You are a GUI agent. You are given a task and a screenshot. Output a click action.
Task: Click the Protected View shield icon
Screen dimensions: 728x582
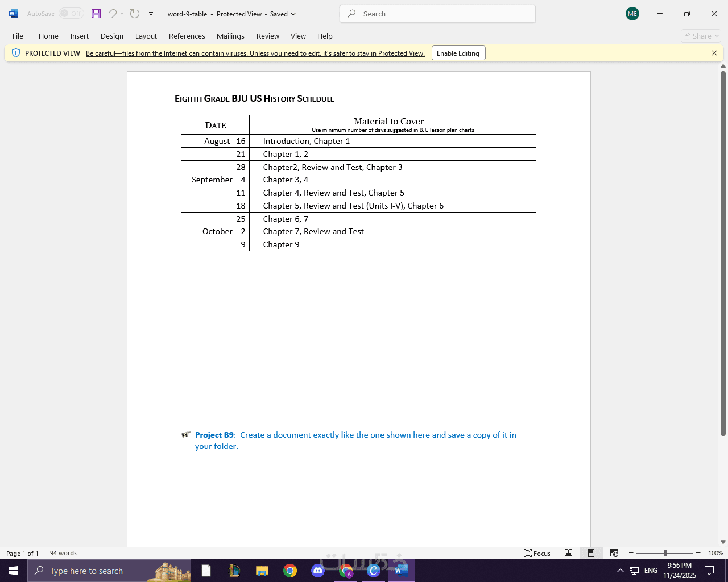(16, 53)
